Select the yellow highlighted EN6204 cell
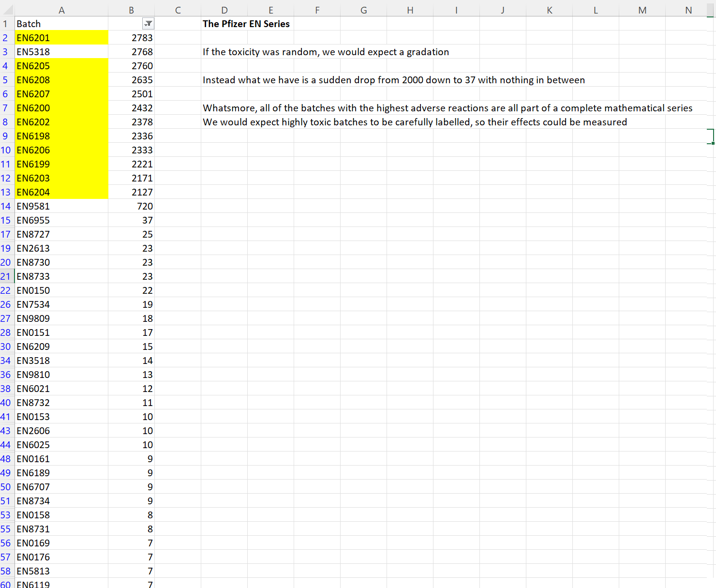 click(x=61, y=192)
